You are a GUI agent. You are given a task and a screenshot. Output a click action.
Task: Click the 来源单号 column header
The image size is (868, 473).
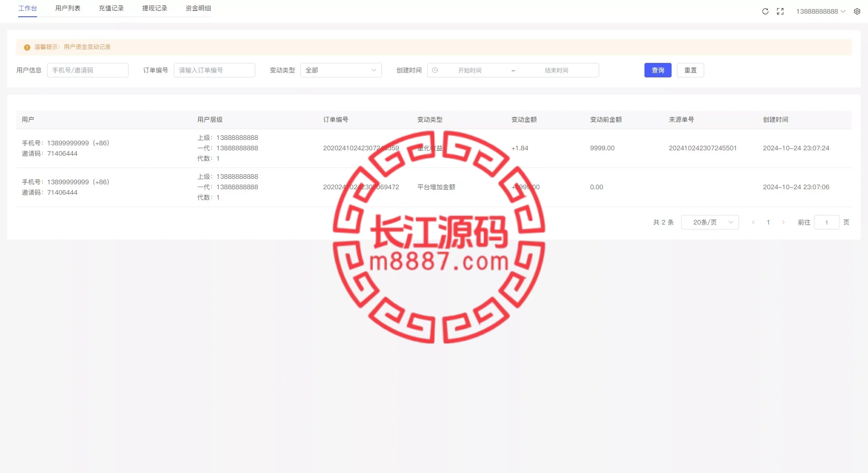pyautogui.click(x=682, y=119)
